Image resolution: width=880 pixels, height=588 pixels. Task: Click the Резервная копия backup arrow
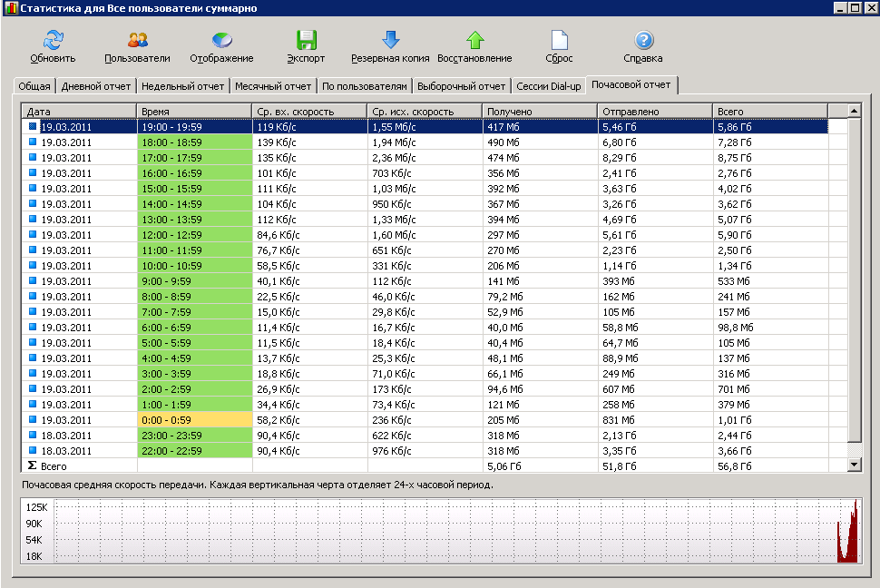click(390, 41)
